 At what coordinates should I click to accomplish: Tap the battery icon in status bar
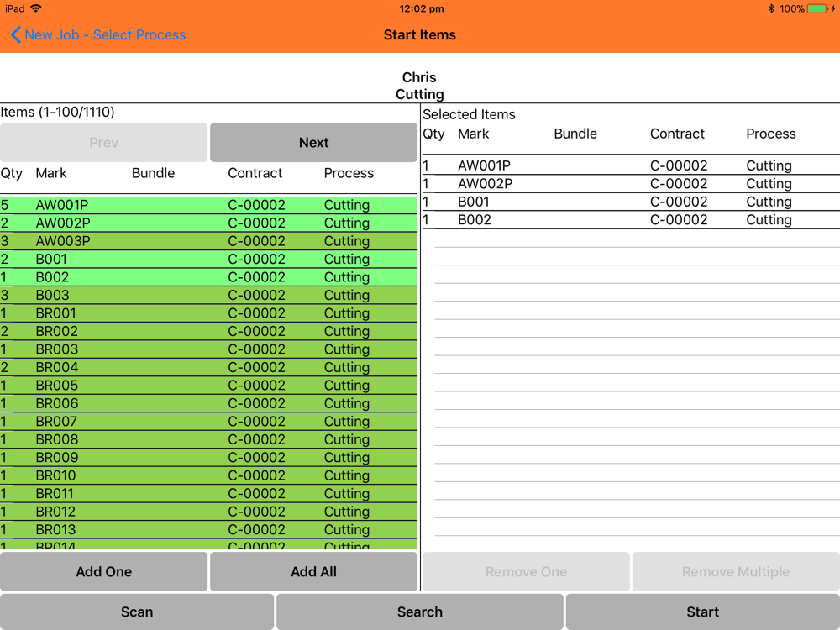(817, 8)
